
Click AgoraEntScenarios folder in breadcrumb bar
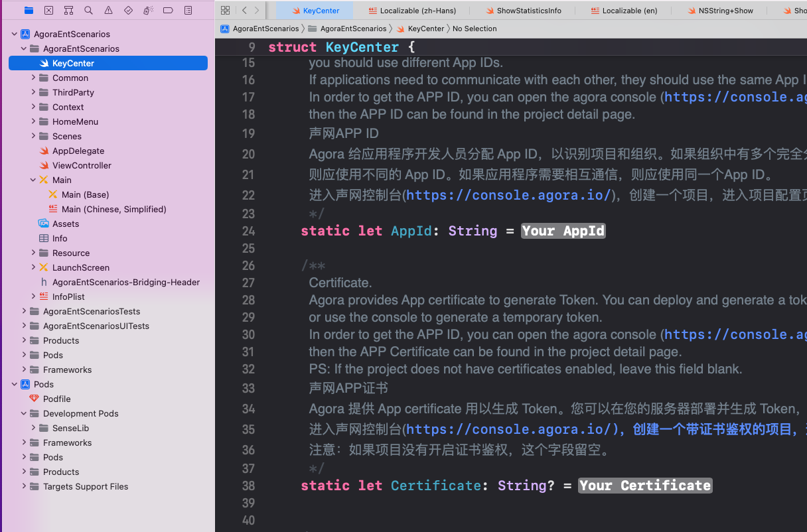347,29
